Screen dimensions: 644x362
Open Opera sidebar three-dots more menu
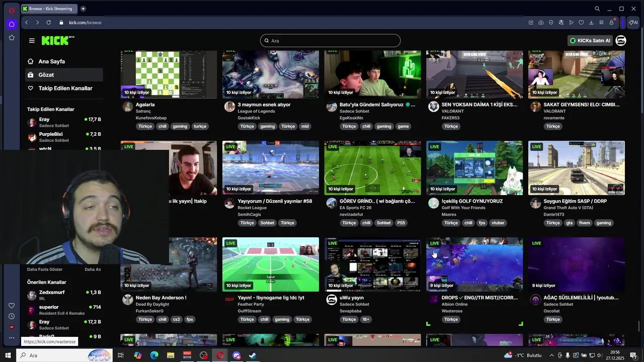point(12,337)
